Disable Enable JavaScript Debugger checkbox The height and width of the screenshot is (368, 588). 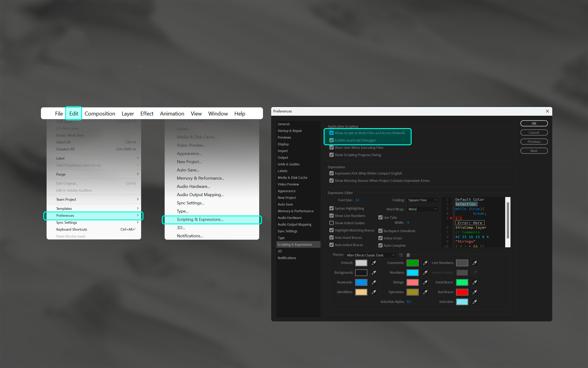click(331, 140)
